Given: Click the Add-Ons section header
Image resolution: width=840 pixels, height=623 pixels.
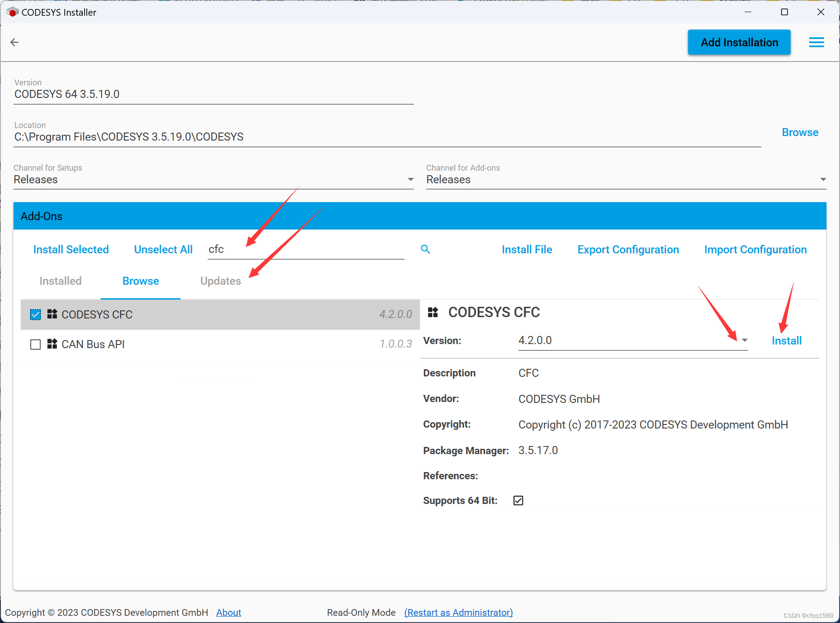Looking at the screenshot, I should pyautogui.click(x=420, y=216).
